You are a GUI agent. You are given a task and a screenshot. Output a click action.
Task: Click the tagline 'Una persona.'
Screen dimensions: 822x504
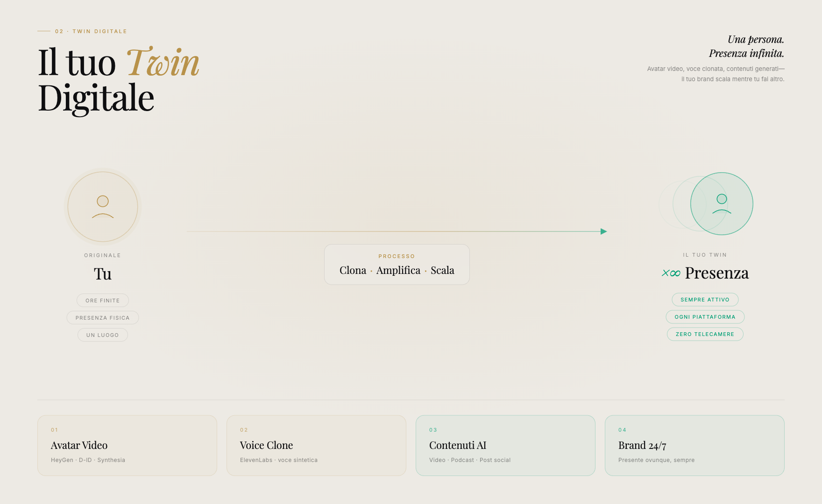coord(756,39)
